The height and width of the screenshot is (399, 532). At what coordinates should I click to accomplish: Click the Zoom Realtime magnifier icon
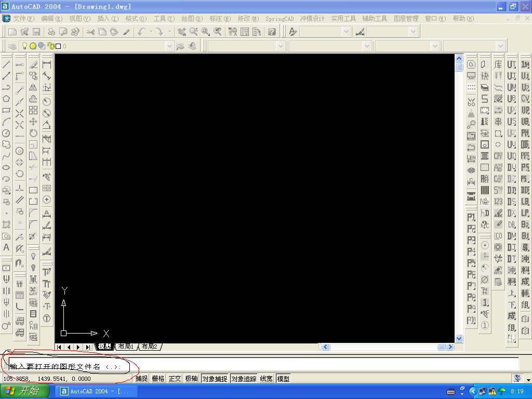coord(194,32)
